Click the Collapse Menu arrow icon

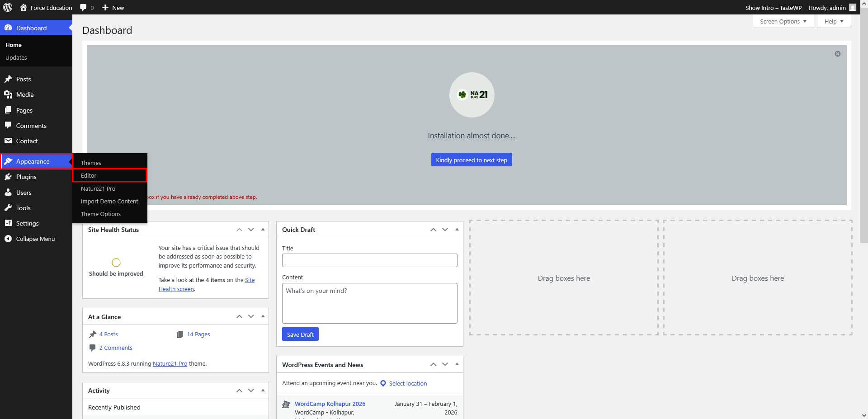[8, 239]
